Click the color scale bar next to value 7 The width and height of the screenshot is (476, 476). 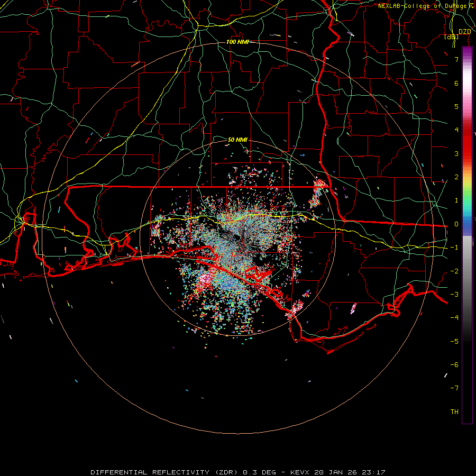click(467, 59)
